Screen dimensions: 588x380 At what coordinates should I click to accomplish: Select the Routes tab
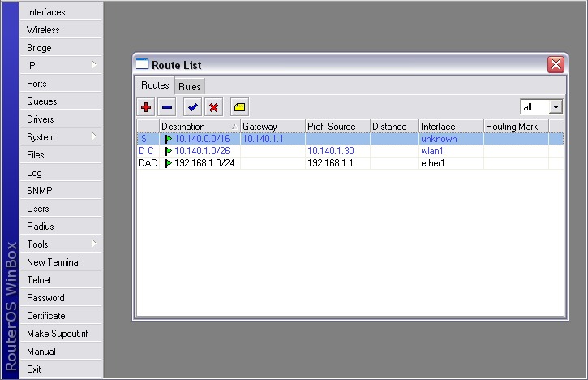click(155, 86)
